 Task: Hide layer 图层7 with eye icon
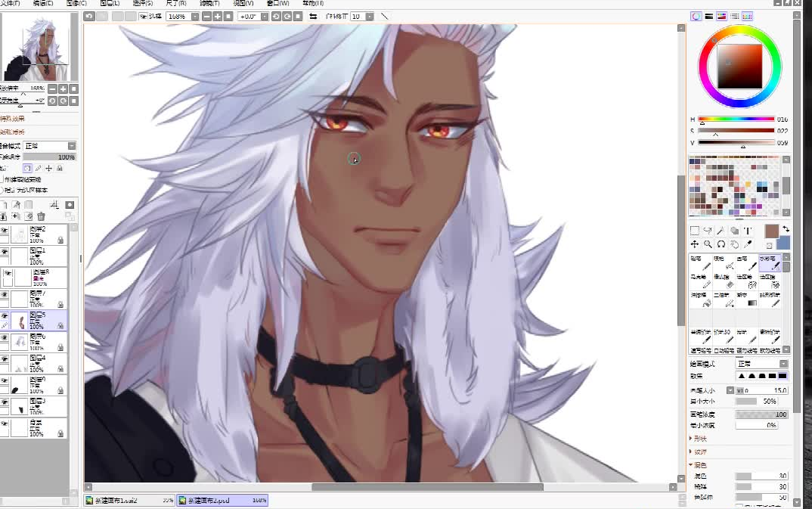pyautogui.click(x=4, y=295)
